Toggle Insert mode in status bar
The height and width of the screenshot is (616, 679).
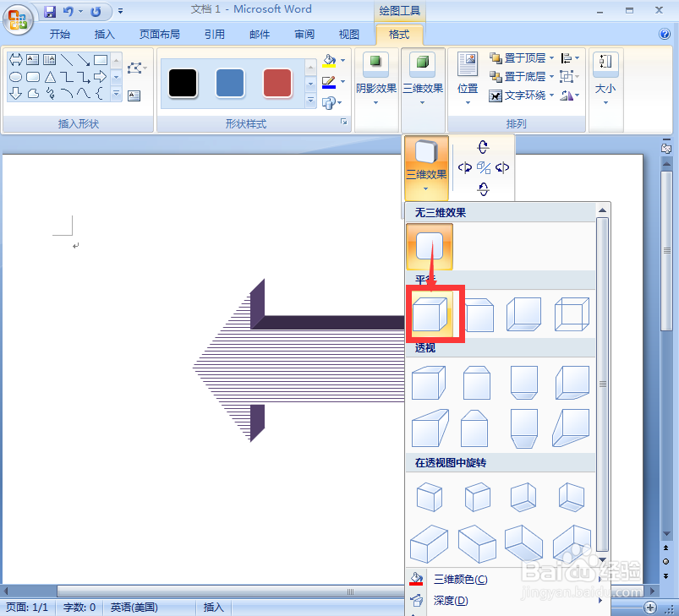[213, 608]
